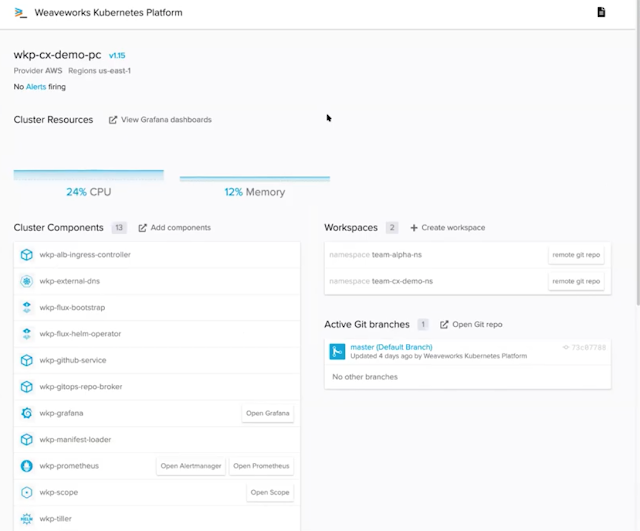Screen dimensions: 640x531
Task: Click the Open Alertmanager button
Action: (x=191, y=466)
